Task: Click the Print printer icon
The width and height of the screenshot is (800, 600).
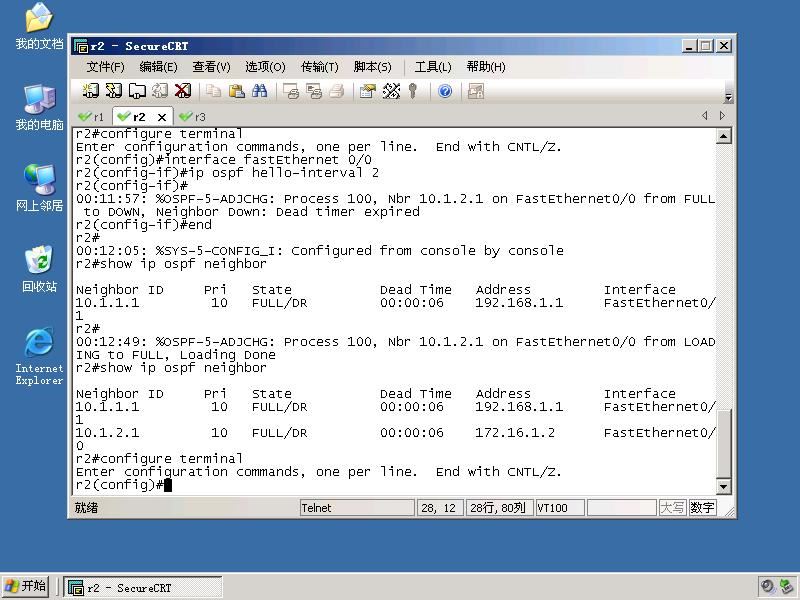Action: tap(337, 91)
